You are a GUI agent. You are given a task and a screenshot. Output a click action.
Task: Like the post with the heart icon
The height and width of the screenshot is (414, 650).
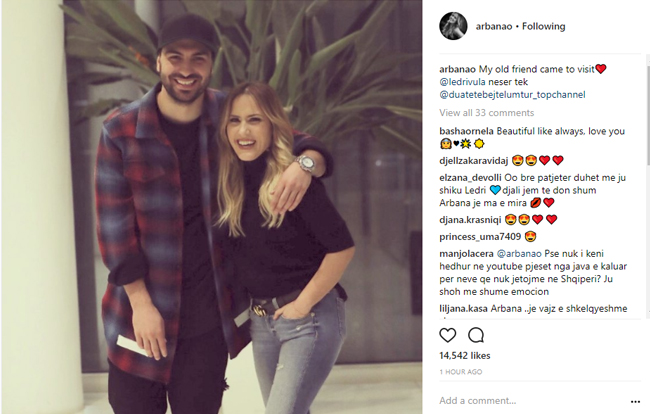pyautogui.click(x=448, y=335)
